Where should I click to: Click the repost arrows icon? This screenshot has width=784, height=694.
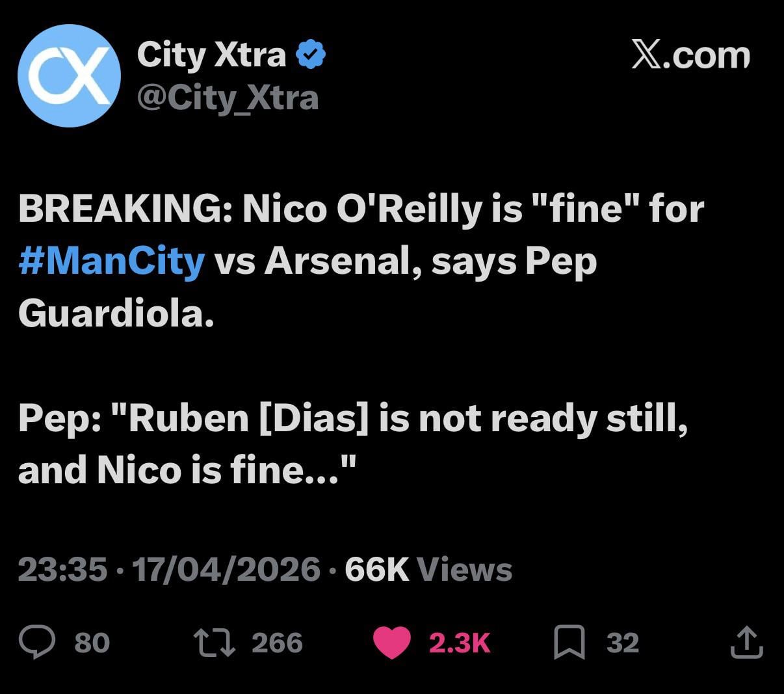(x=215, y=642)
